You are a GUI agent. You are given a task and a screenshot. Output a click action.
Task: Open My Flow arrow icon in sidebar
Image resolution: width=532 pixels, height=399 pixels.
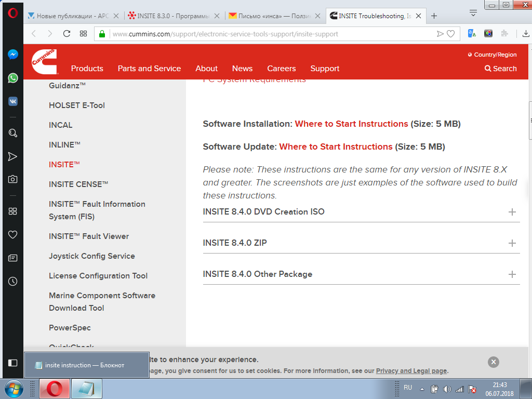tap(13, 156)
